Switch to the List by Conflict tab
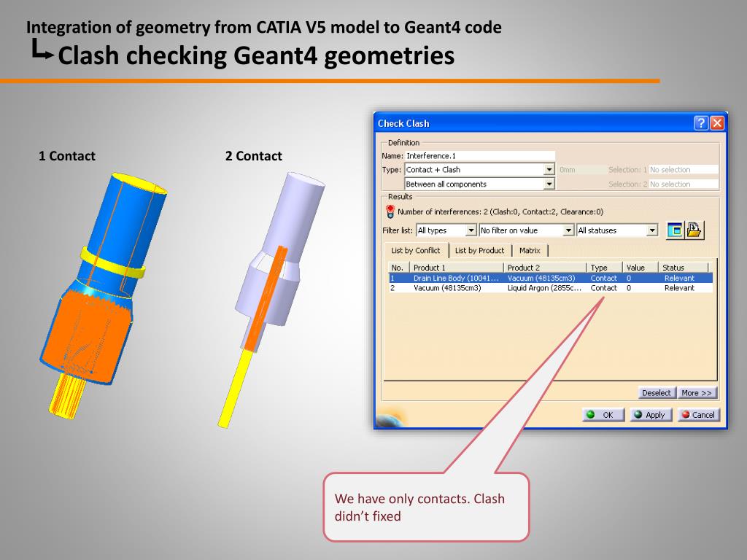The image size is (747, 560). [416, 251]
